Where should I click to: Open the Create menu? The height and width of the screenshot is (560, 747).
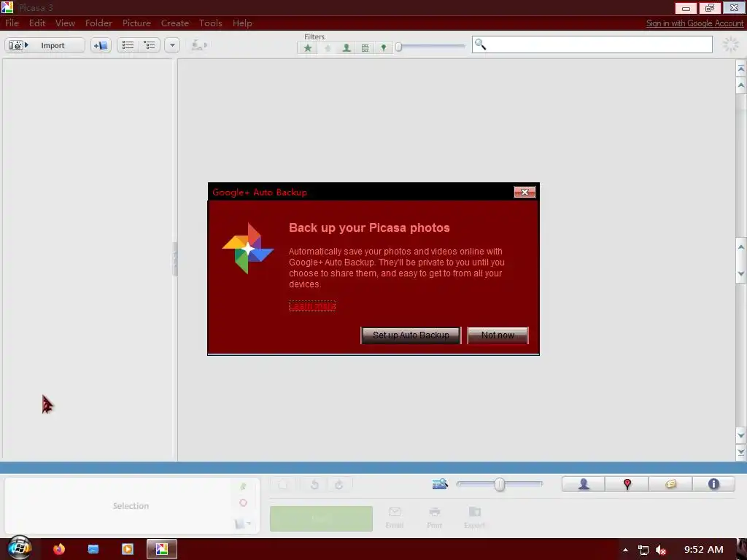tap(175, 23)
